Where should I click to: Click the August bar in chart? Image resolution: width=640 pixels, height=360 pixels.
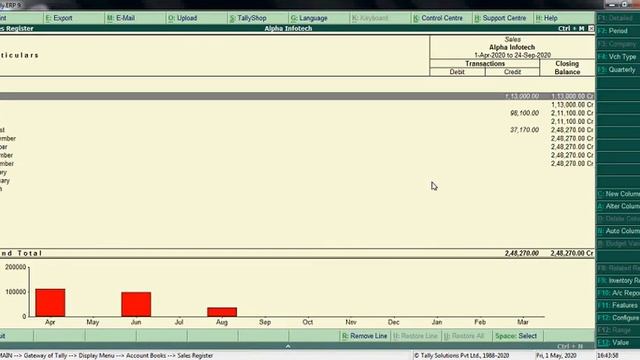[x=222, y=312]
